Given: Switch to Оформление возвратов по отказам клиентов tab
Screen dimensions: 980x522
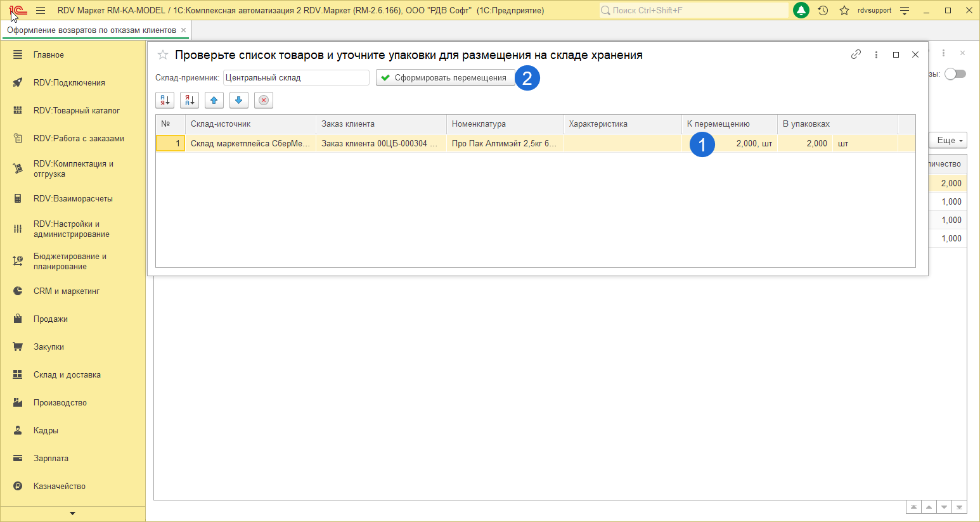Looking at the screenshot, I should click(91, 30).
